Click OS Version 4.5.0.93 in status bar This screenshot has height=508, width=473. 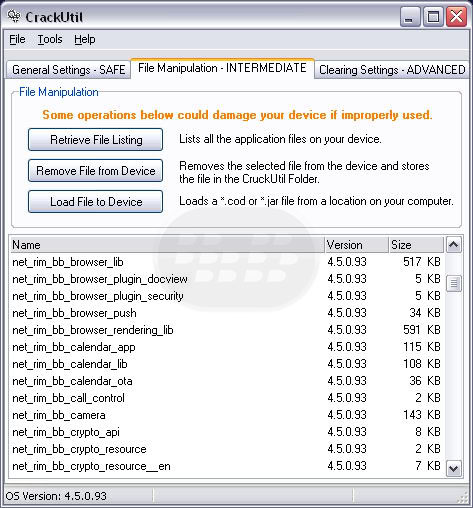pyautogui.click(x=56, y=496)
